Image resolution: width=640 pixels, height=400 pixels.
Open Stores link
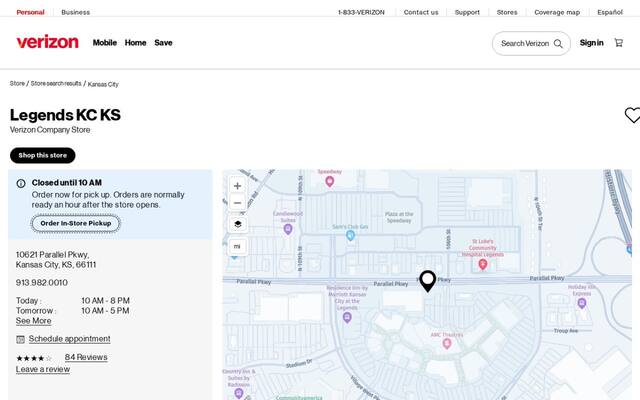coord(507,12)
